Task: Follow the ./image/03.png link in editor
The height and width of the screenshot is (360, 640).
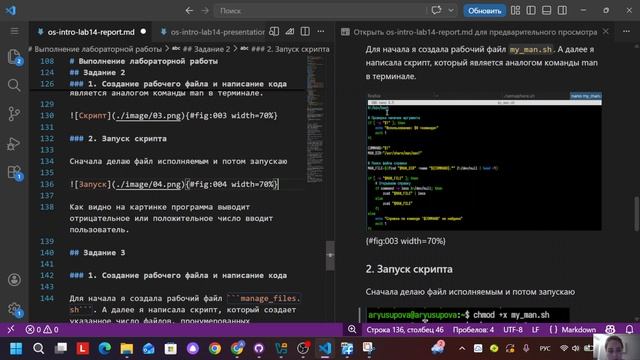Action: tap(148, 116)
